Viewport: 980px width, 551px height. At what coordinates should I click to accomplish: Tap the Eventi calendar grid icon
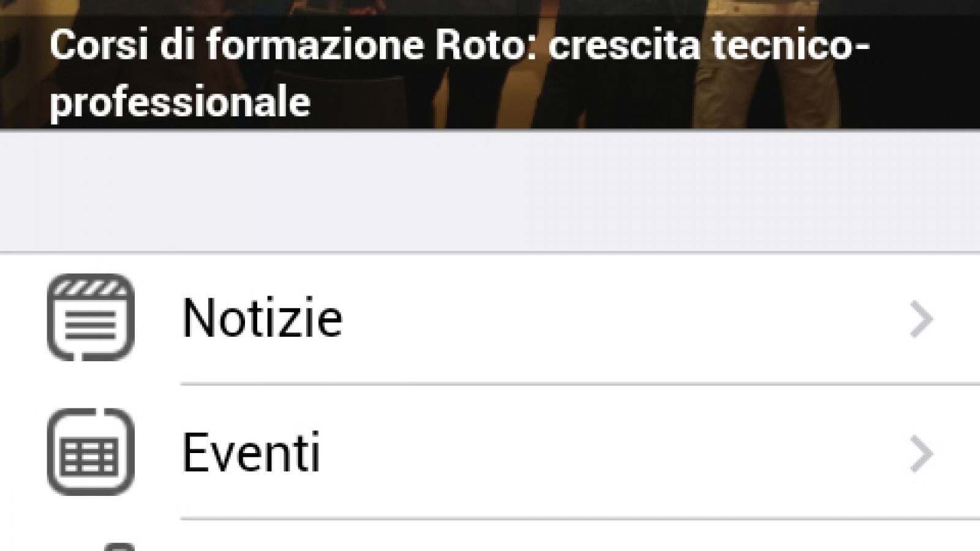tap(91, 452)
